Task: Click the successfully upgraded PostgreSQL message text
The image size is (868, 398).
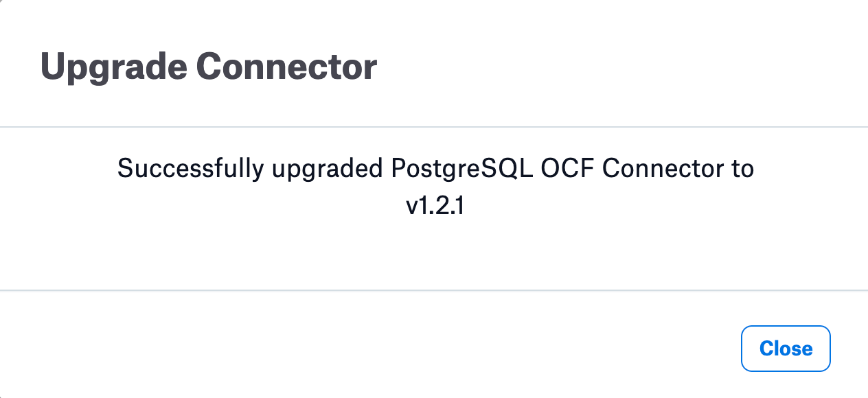Action: click(x=435, y=187)
